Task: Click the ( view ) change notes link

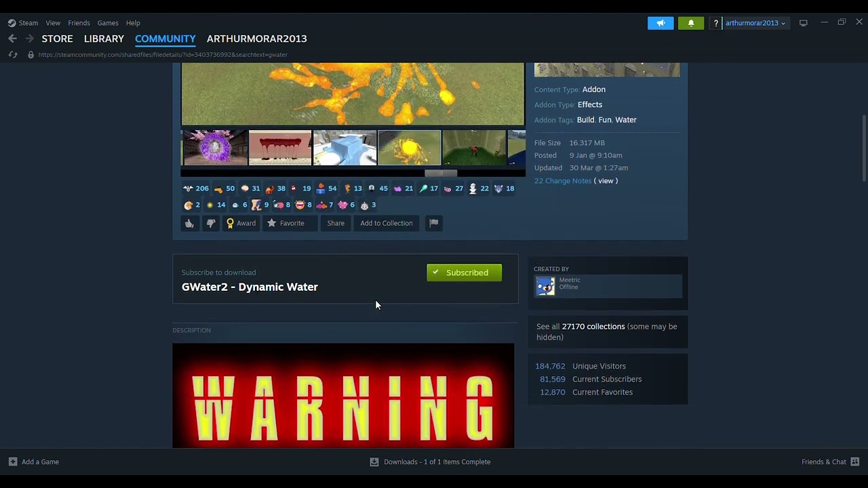Action: (606, 181)
